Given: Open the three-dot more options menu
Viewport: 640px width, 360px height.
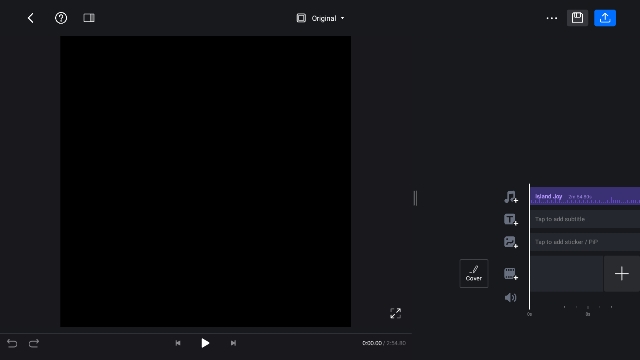Looking at the screenshot, I should click(x=551, y=18).
